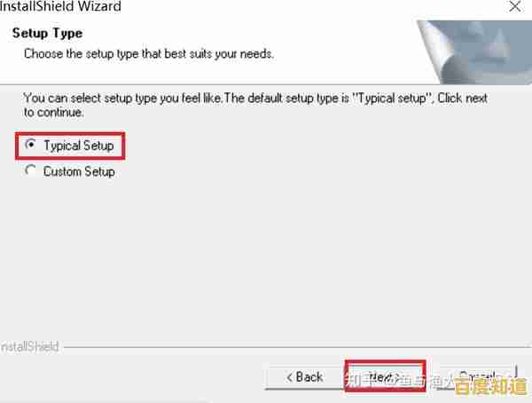Click the 'Choose the setup type' subtitle

point(149,53)
